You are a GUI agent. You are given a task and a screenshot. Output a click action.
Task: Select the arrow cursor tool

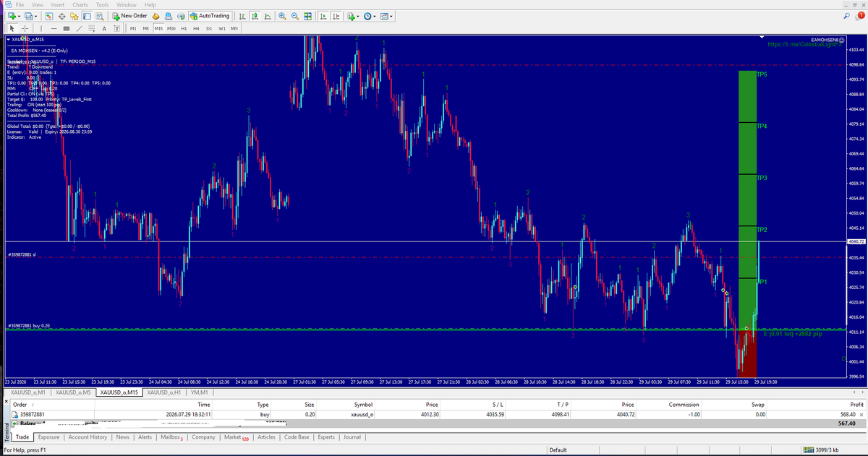pyautogui.click(x=12, y=28)
